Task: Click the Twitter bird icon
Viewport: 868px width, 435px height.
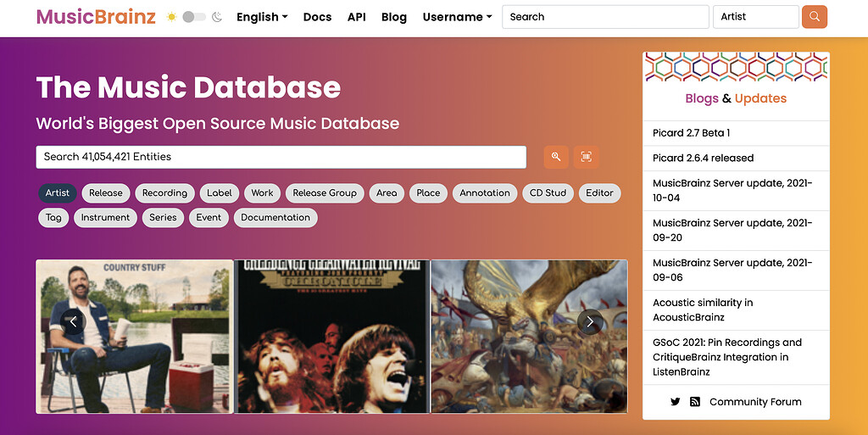Action: point(676,402)
